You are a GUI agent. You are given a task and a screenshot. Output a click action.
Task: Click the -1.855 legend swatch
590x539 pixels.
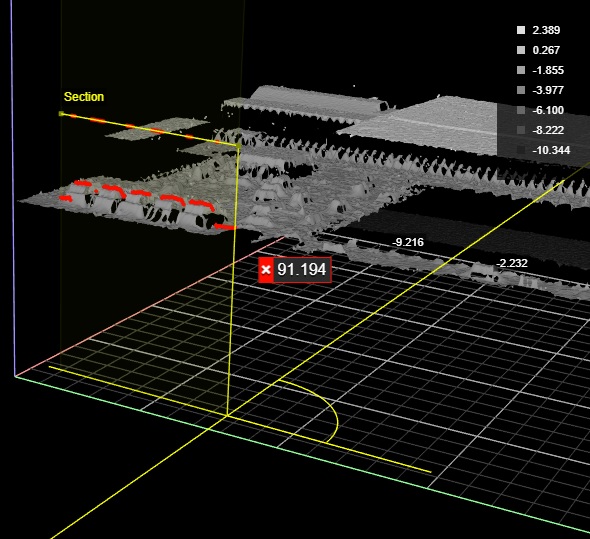[521, 70]
